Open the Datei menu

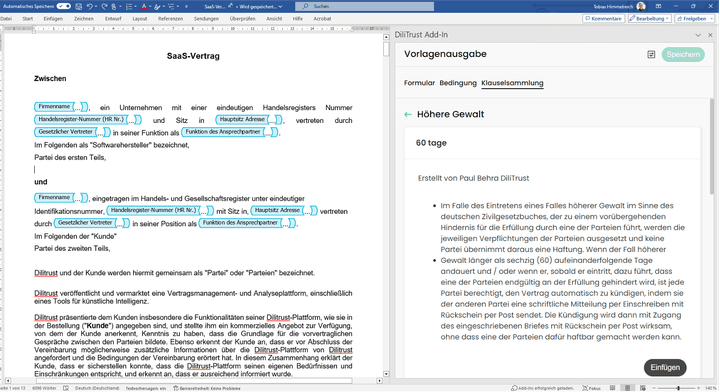pos(6,19)
